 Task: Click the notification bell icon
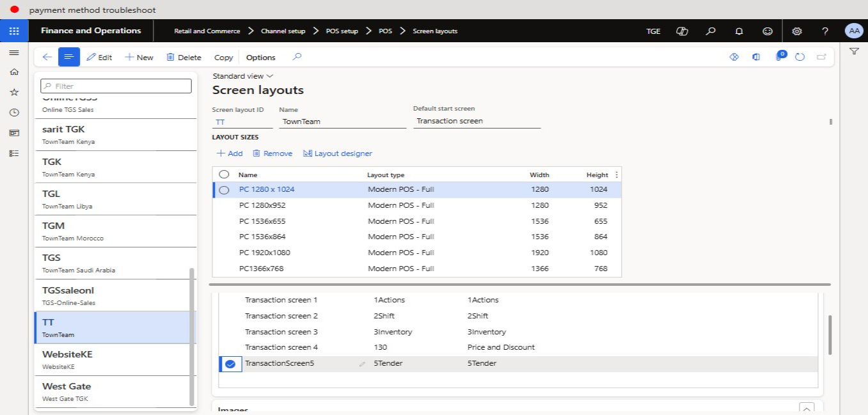click(739, 31)
